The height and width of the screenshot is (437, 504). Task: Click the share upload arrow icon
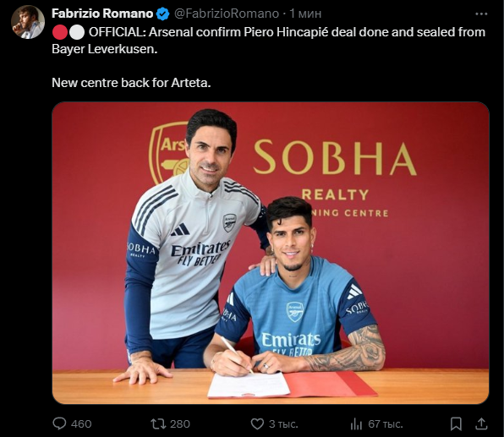coord(481,423)
